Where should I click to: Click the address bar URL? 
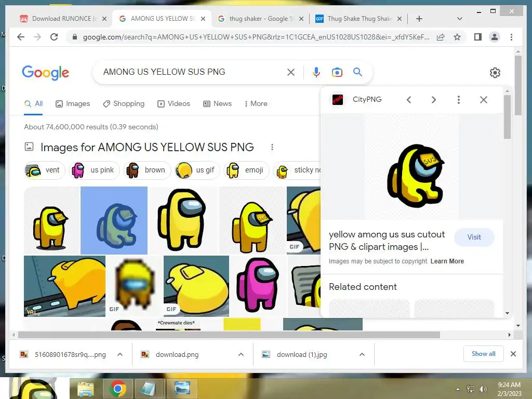click(256, 37)
